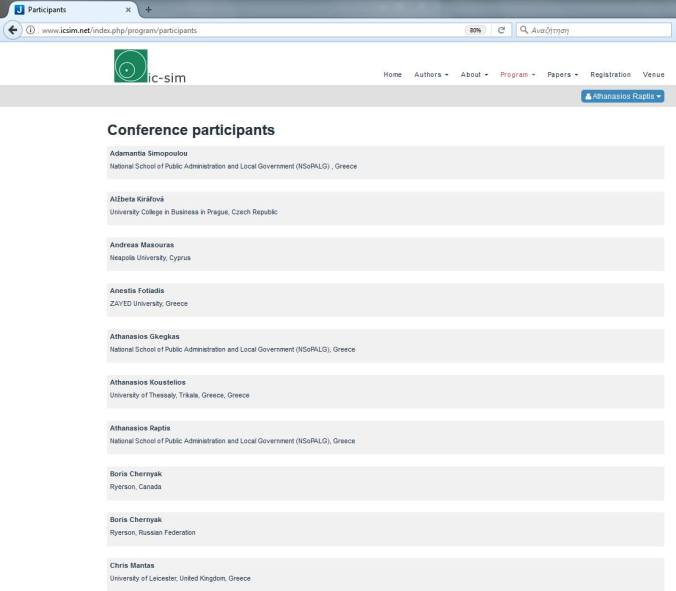Viewport: 676px width, 591px height.
Task: Expand the About dropdown menu
Action: [x=474, y=75]
